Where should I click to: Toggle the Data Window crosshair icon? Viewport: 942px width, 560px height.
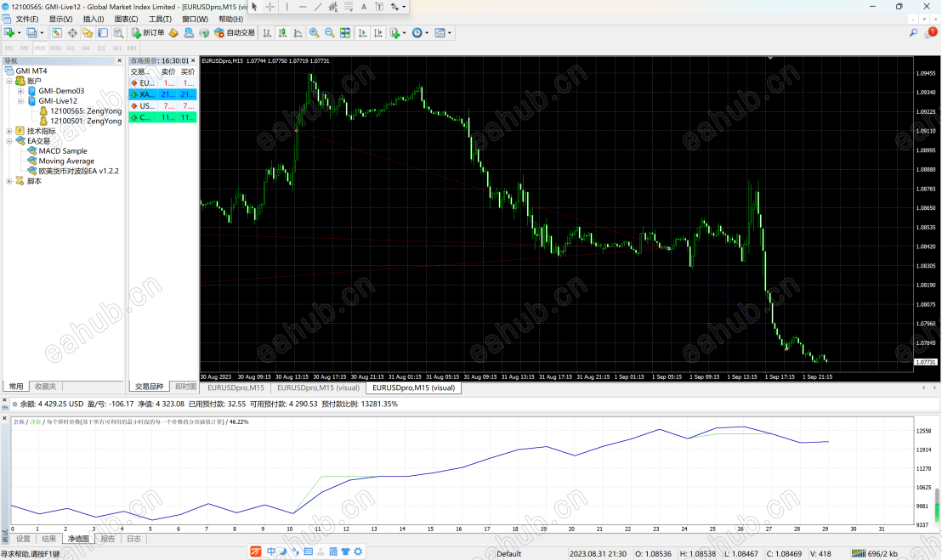coord(72,33)
